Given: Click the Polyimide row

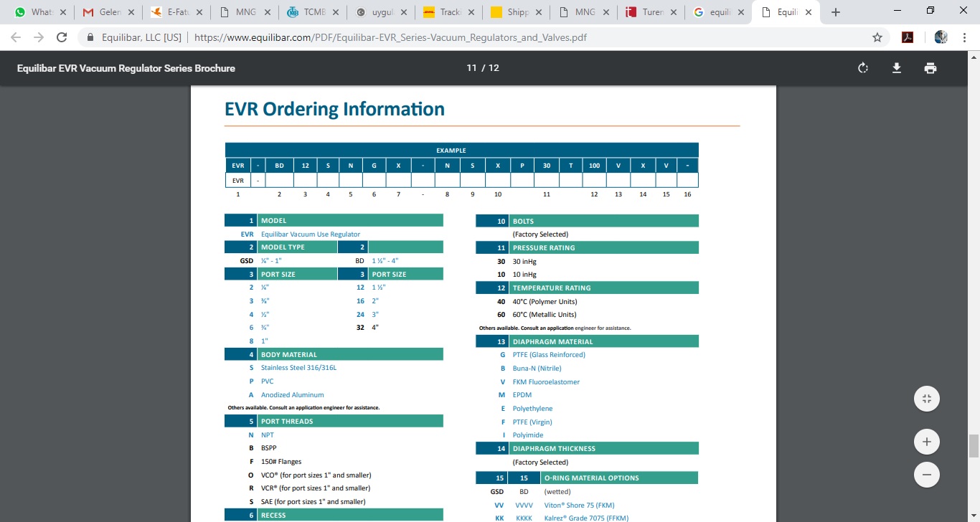Looking at the screenshot, I should [x=522, y=435].
